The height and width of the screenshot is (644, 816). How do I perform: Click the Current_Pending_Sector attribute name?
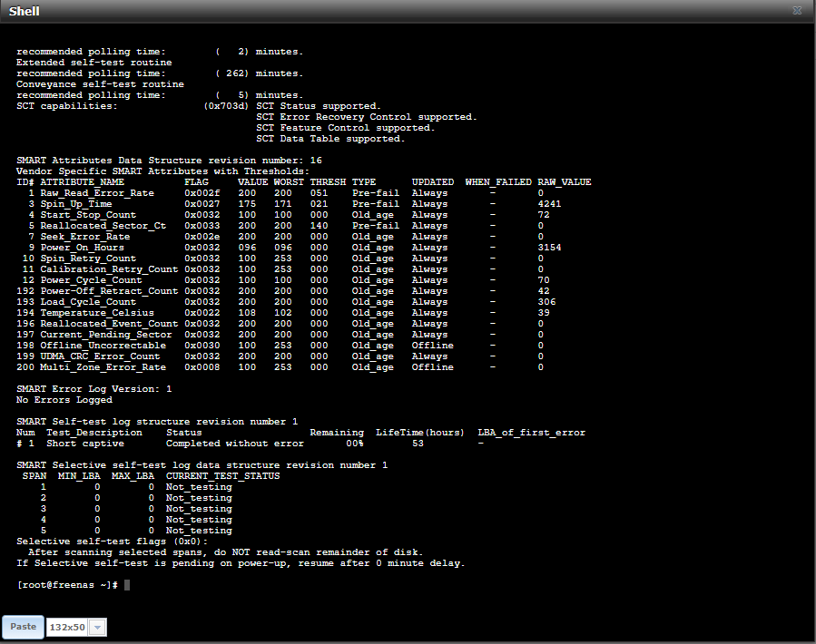[106, 335]
